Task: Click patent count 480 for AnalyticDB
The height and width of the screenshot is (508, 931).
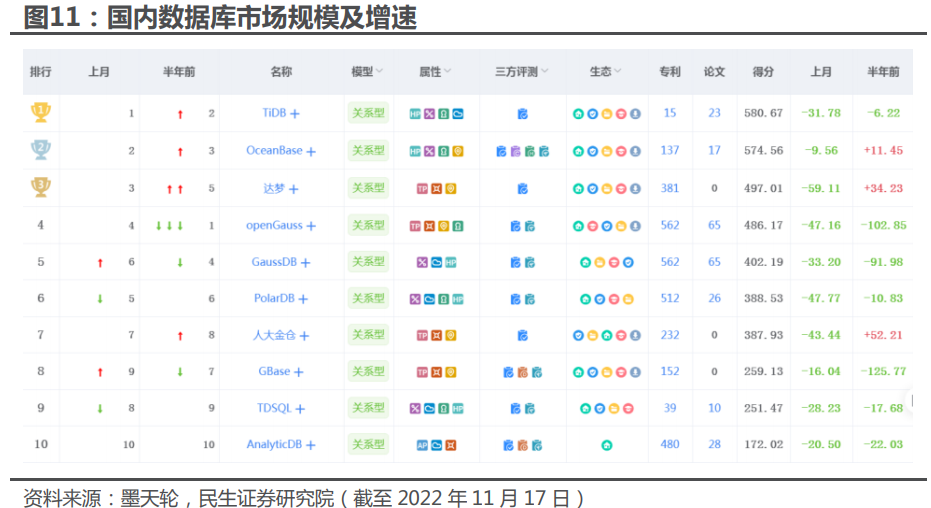Action: pos(670,444)
